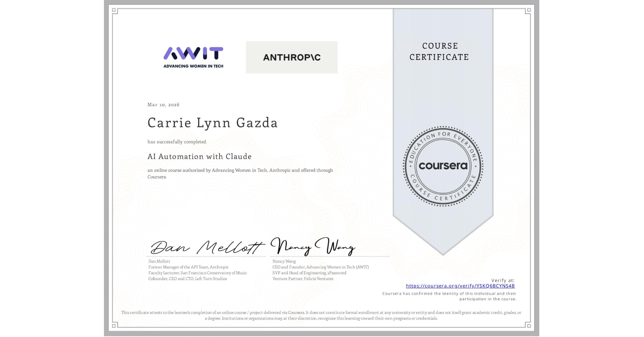The width and height of the screenshot is (644, 337).
Task: Click 'Venture Partner, Felicis Ventures'
Action: (303, 279)
